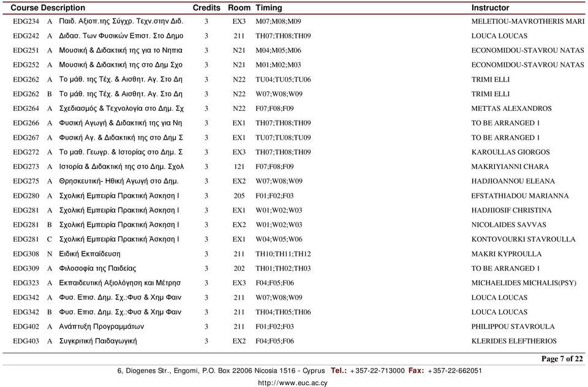Select course code EDG280

(26, 196)
